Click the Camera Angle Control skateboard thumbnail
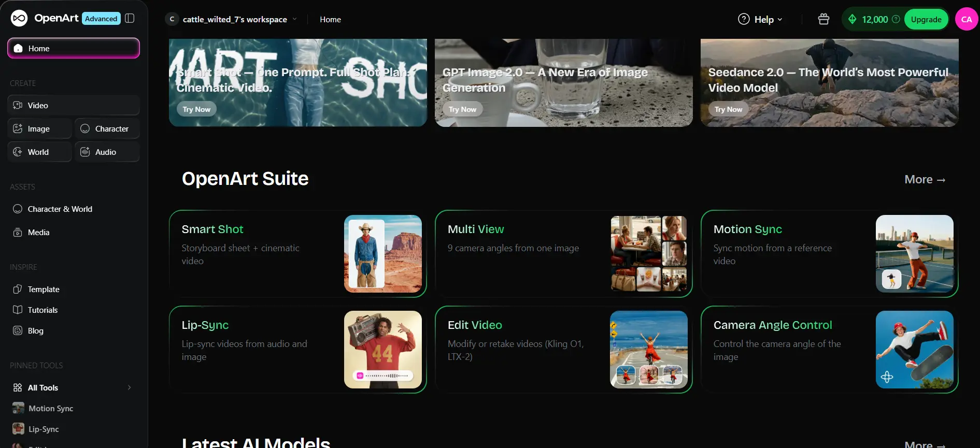 (x=915, y=350)
